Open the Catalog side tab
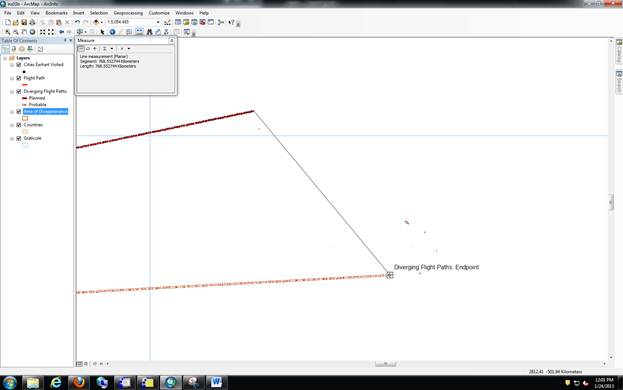Viewport: 623px width, 390px height. (619, 52)
